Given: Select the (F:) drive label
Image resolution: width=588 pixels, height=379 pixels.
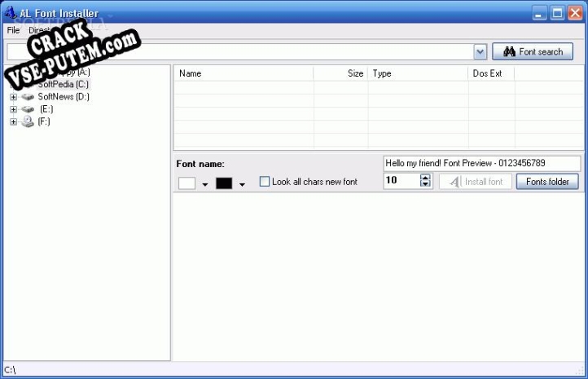Looking at the screenshot, I should 43,121.
